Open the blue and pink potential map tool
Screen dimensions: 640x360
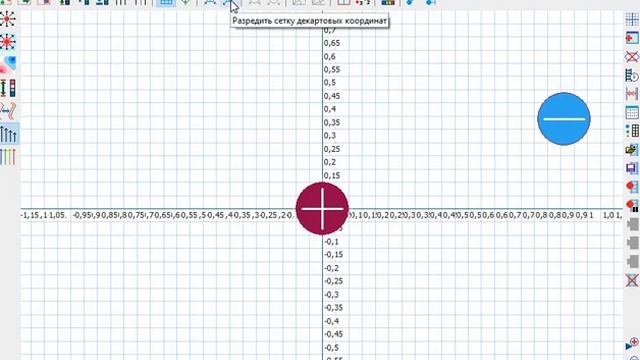point(8,64)
